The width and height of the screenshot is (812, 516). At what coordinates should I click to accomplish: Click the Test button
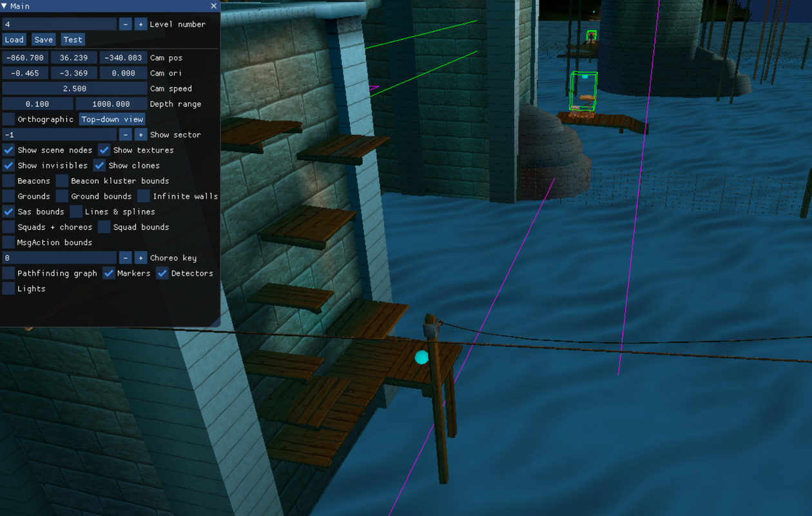[73, 39]
